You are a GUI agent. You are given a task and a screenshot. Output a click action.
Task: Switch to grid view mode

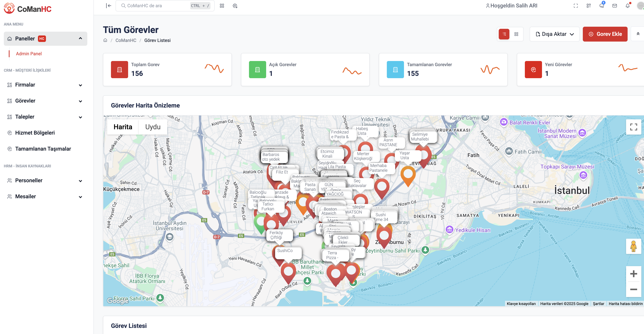coord(516,34)
